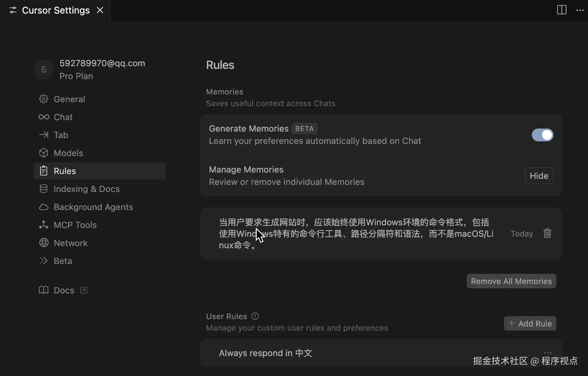Viewport: 588px width, 376px height.
Task: Click 'Saves useful context across Chats' text
Action: 270,104
